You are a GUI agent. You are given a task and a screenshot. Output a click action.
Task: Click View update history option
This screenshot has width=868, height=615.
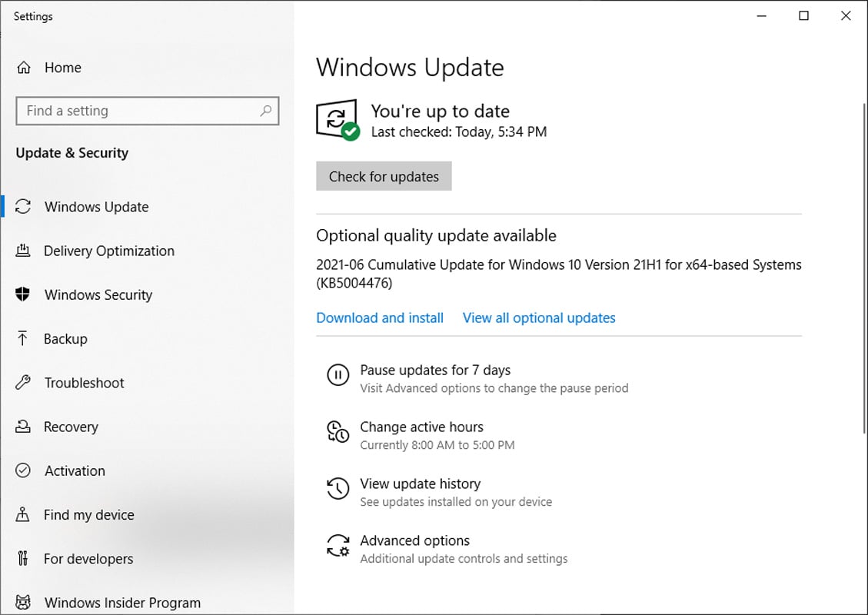[420, 484]
